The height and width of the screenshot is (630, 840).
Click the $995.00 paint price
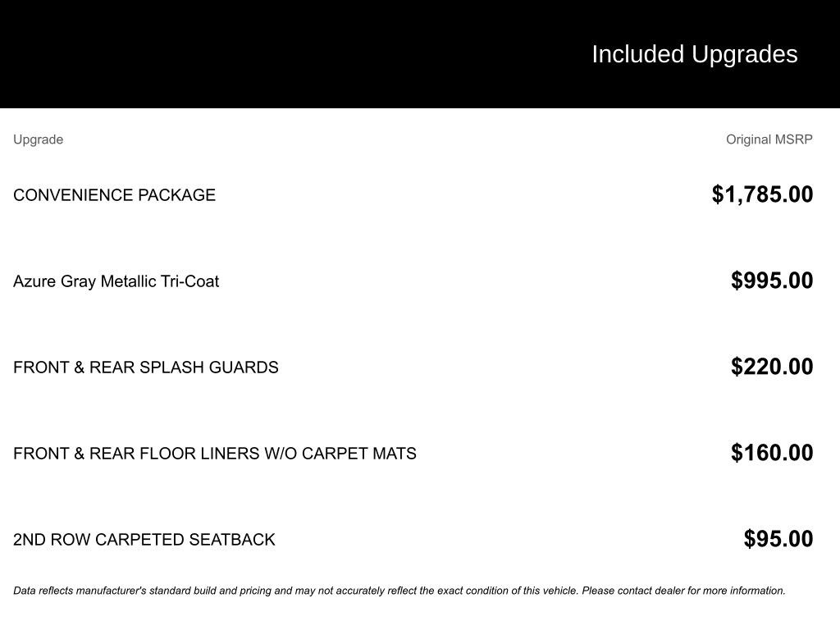[772, 281]
